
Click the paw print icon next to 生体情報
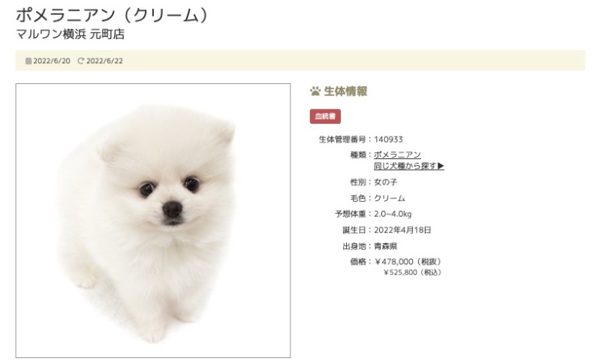point(315,92)
